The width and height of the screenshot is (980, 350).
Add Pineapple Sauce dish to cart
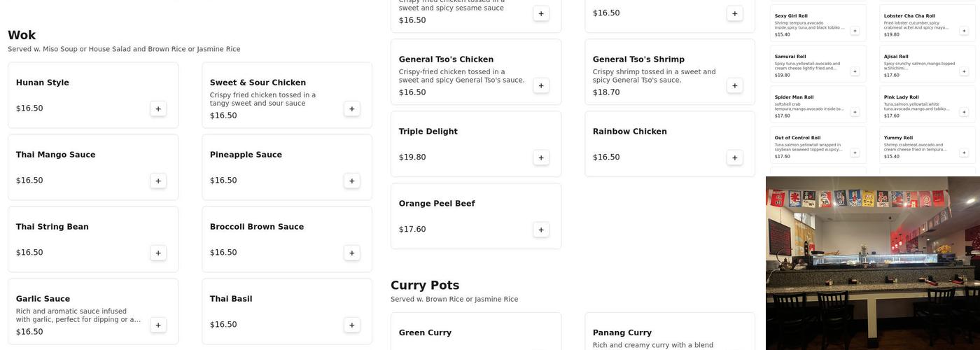pos(352,181)
